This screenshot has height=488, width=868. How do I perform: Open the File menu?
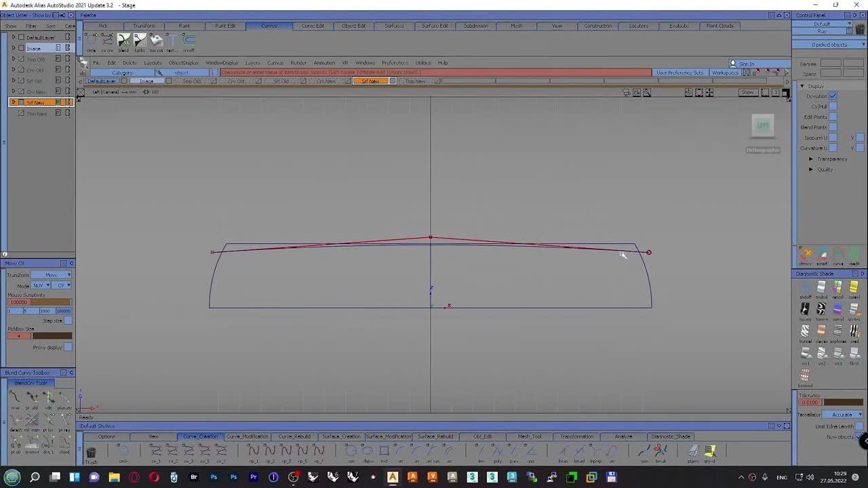pyautogui.click(x=96, y=63)
